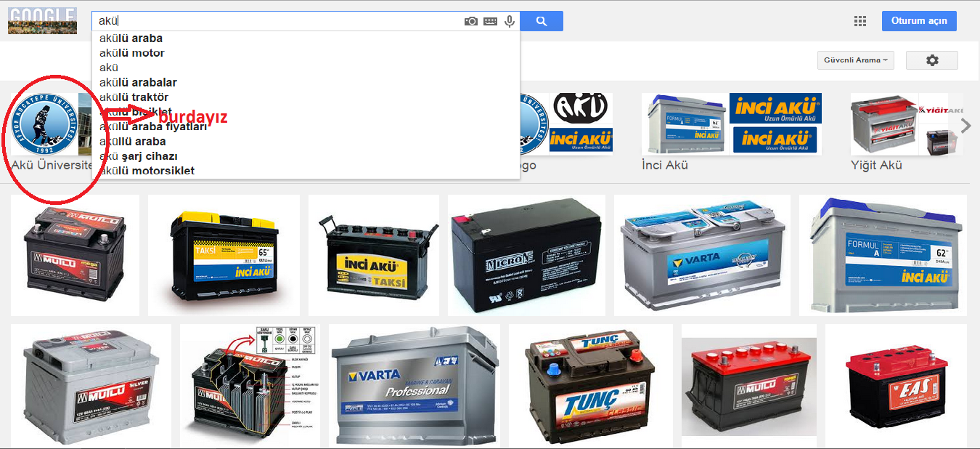Screen dimensions: 980x449
Task: Click the blue search magnifier button
Action: [x=542, y=21]
